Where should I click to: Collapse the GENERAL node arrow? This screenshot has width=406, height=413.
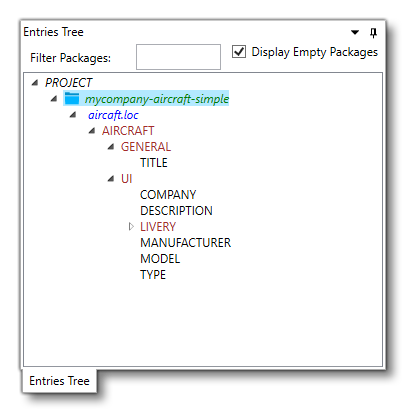[111, 147]
